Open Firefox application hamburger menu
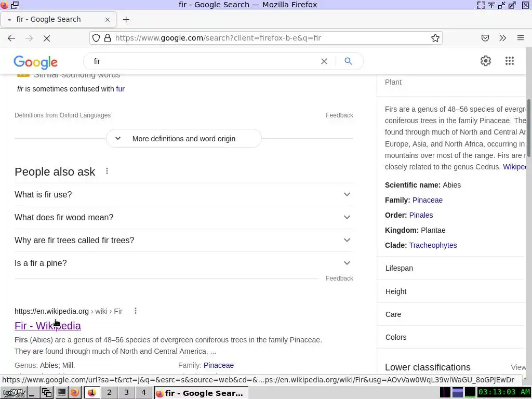The image size is (532, 399). click(x=521, y=38)
